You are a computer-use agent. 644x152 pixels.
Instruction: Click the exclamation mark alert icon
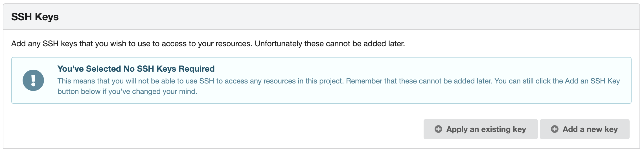[x=33, y=80]
